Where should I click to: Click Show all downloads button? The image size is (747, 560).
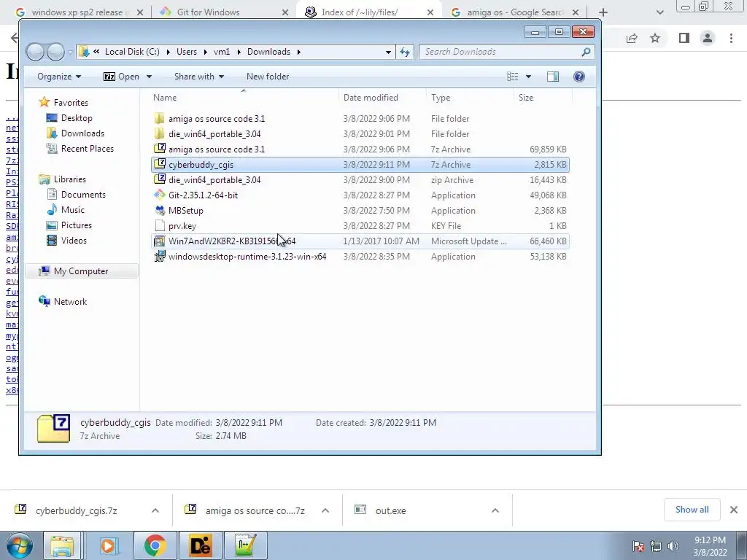692,510
